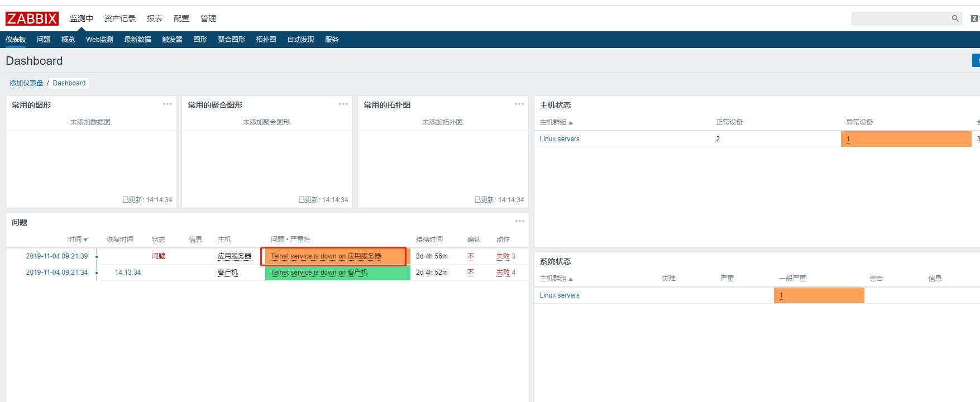Open problem time 2019-11-04 09:21:39
This screenshot has width=980, height=402.
(x=57, y=256)
